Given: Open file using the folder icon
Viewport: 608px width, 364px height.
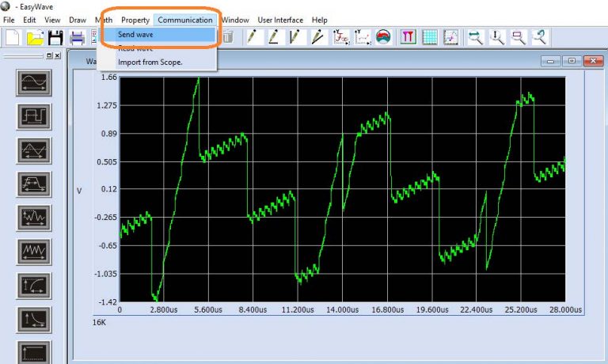Looking at the screenshot, I should click(x=35, y=37).
